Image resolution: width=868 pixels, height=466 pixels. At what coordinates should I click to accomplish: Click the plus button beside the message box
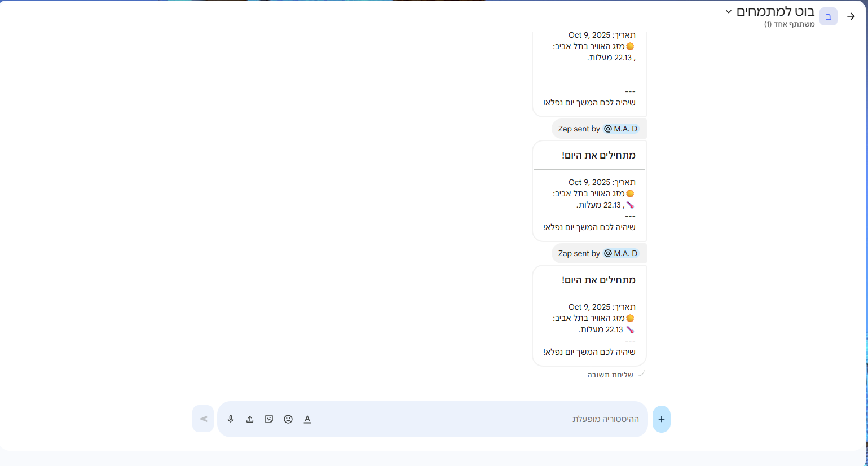click(x=661, y=419)
